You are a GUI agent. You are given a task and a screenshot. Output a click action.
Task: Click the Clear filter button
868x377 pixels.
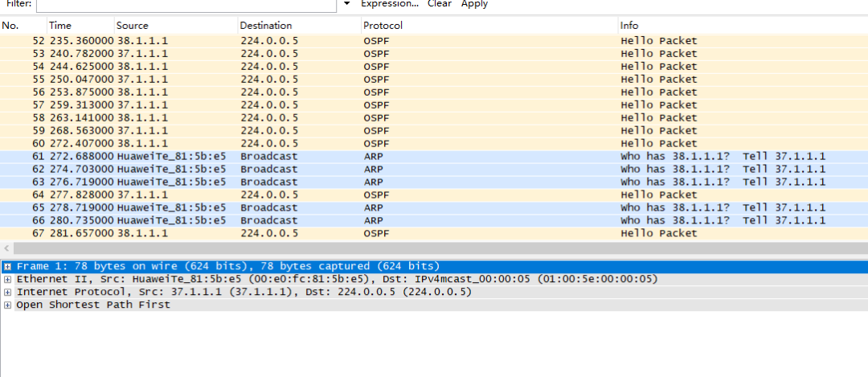[x=440, y=4]
